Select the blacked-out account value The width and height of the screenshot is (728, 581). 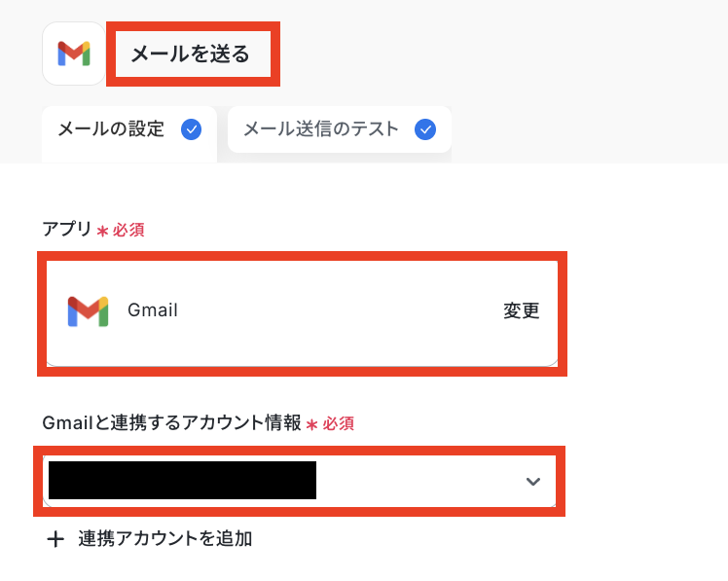[182, 480]
